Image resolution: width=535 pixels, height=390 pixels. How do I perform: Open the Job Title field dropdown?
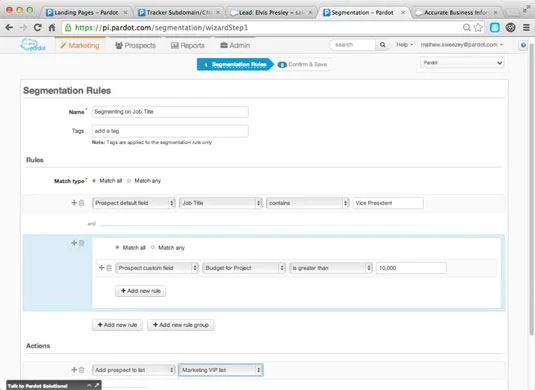pos(221,203)
